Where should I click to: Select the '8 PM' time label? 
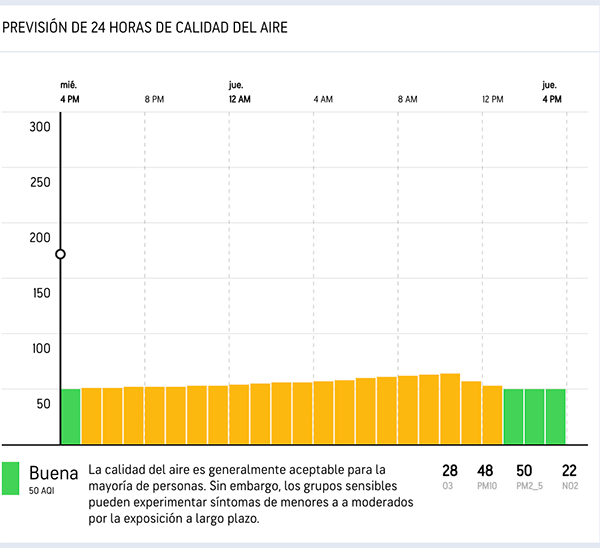click(153, 100)
